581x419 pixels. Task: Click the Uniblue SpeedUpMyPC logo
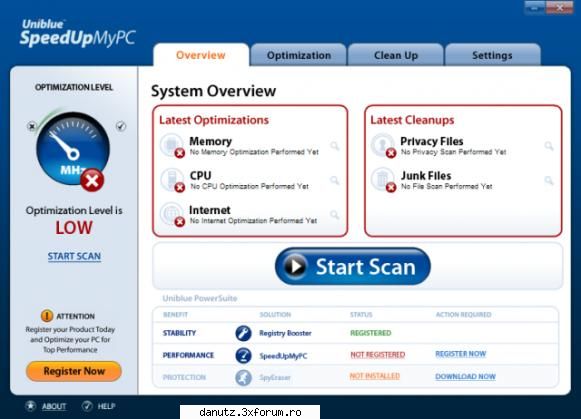[77, 33]
